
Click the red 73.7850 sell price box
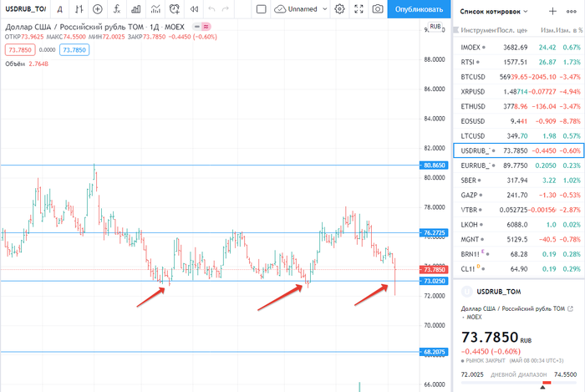coord(20,50)
